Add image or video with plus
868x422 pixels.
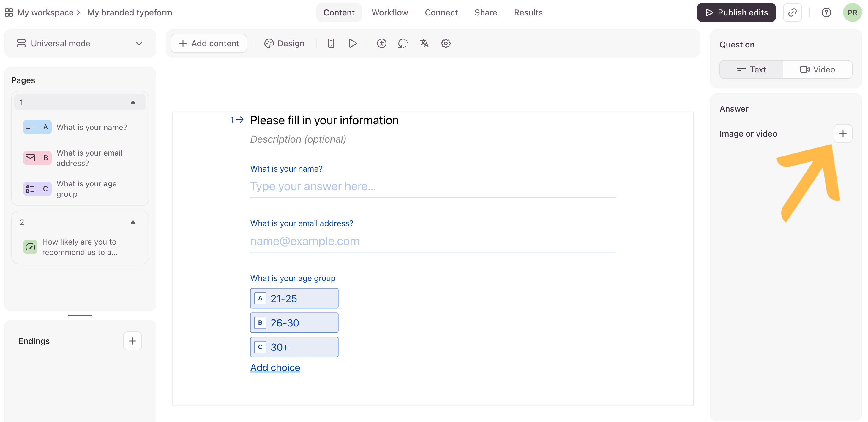pos(843,134)
